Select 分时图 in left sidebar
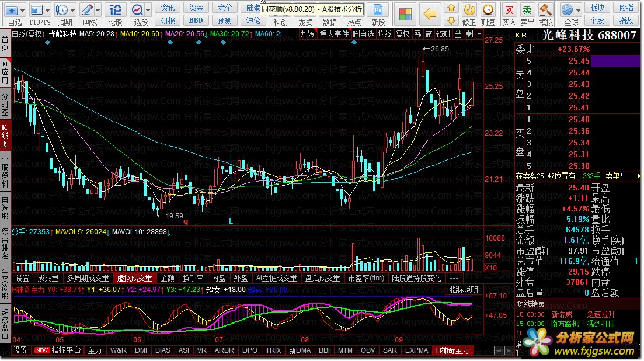This screenshot has width=644, height=361. pyautogui.click(x=5, y=104)
